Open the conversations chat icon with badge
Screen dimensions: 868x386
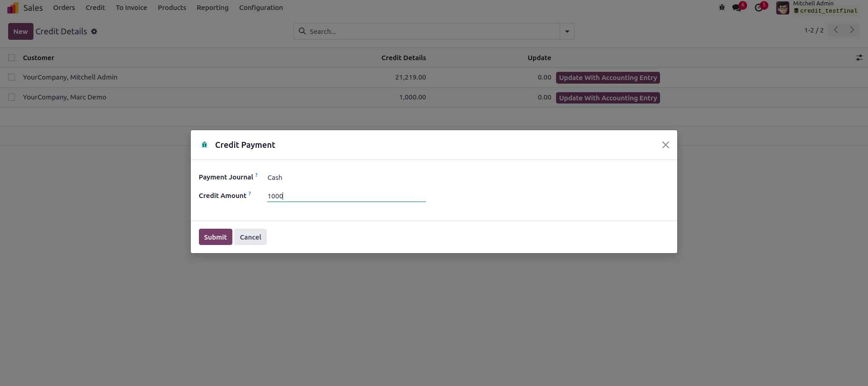coord(737,8)
